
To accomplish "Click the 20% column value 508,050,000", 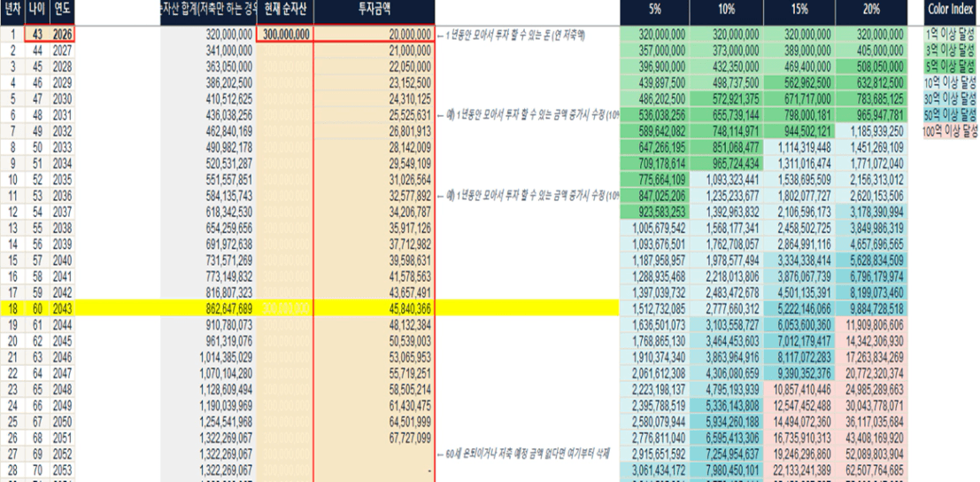I will click(872, 66).
